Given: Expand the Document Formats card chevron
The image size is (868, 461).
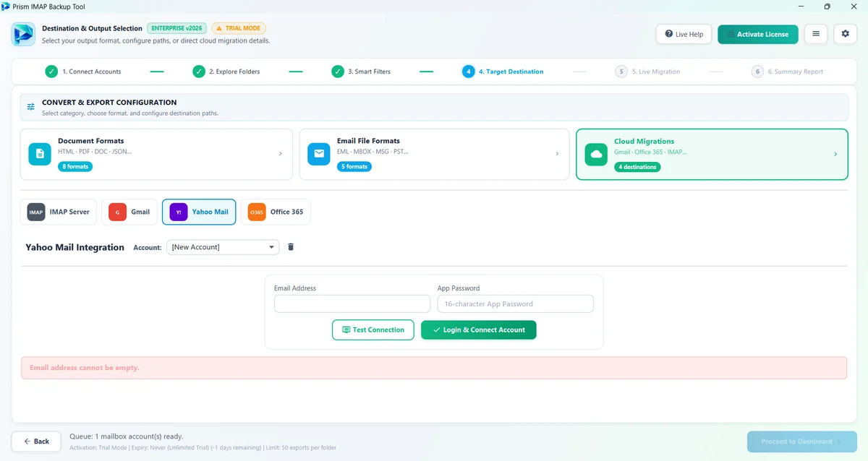Looking at the screenshot, I should (x=281, y=154).
